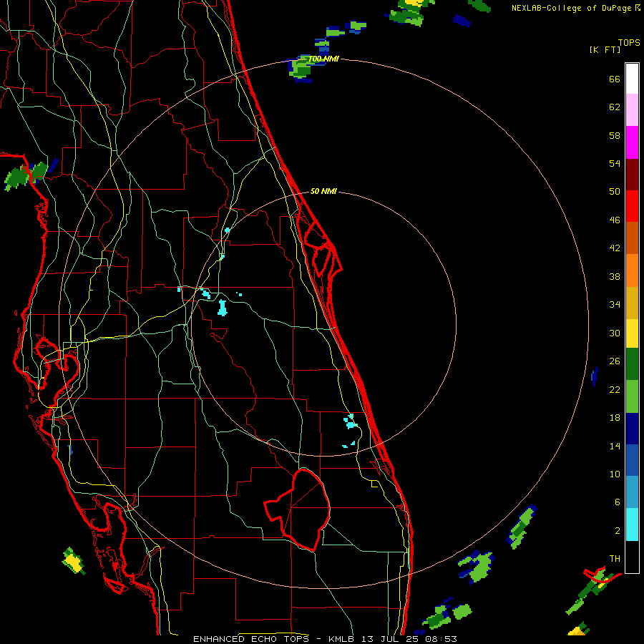Screen dimensions: 644x644
Task: Click the '38' legend value
Action: tap(615, 276)
